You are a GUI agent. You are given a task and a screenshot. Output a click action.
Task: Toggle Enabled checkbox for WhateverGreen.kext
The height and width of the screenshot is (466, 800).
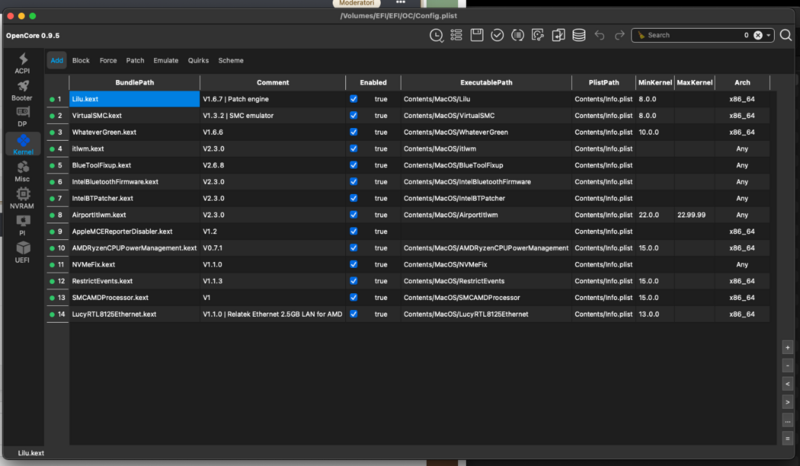tap(354, 132)
